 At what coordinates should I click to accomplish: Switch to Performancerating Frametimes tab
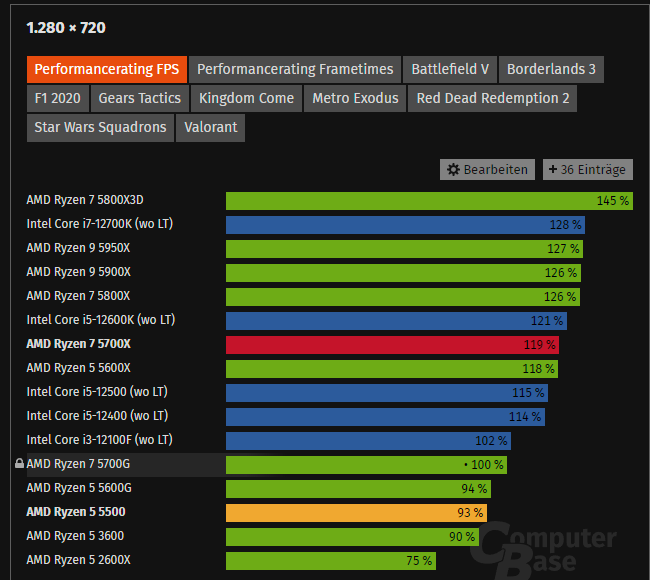(295, 69)
